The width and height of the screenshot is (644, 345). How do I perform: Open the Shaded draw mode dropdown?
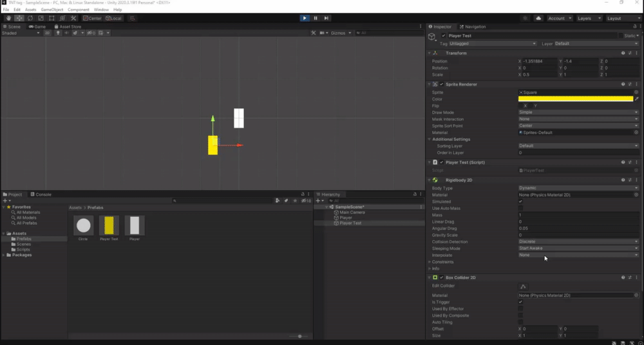pos(21,33)
